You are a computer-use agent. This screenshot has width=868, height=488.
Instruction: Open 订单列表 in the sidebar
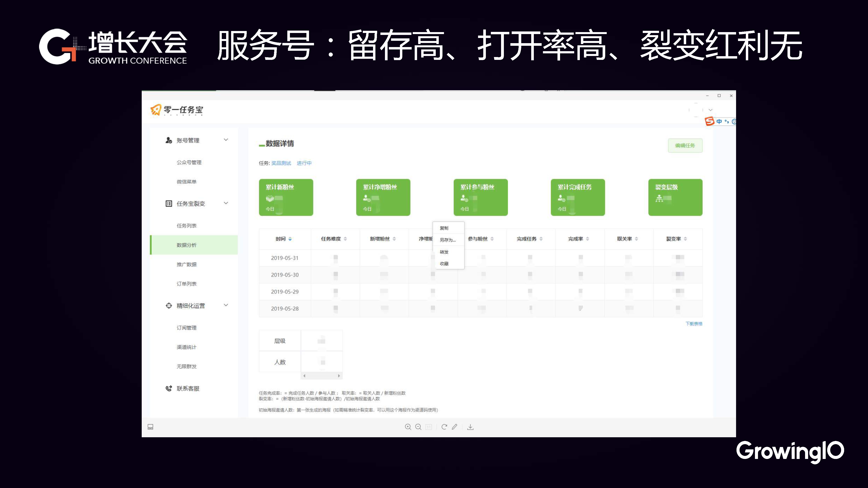(x=187, y=283)
